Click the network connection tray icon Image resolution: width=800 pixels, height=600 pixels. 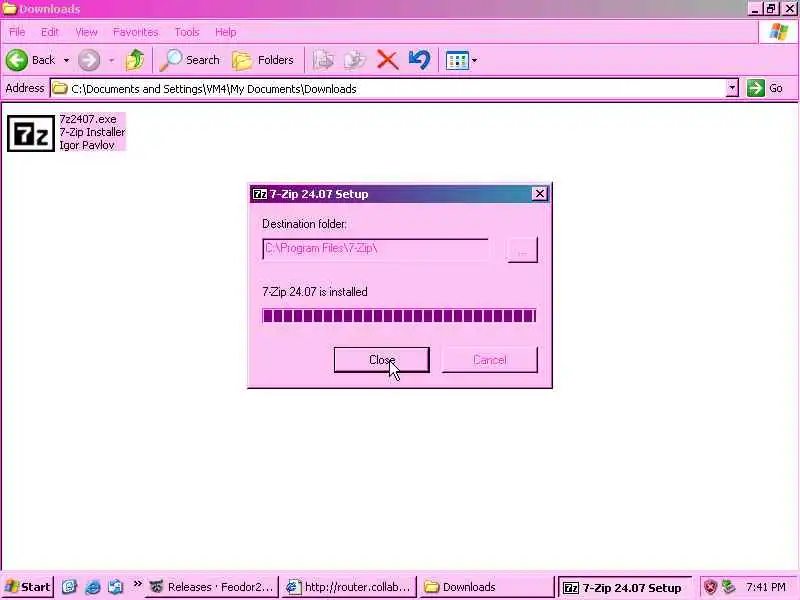point(729,587)
